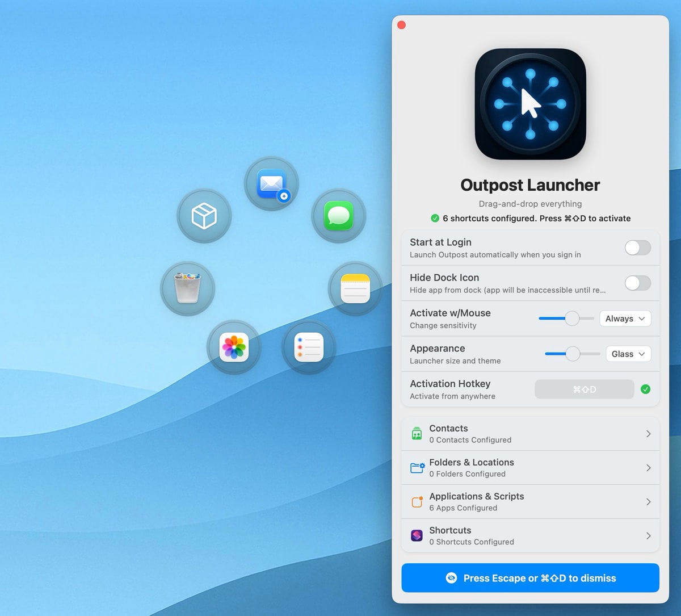Open the Notes app icon
Screen dimensions: 681x616
point(355,289)
